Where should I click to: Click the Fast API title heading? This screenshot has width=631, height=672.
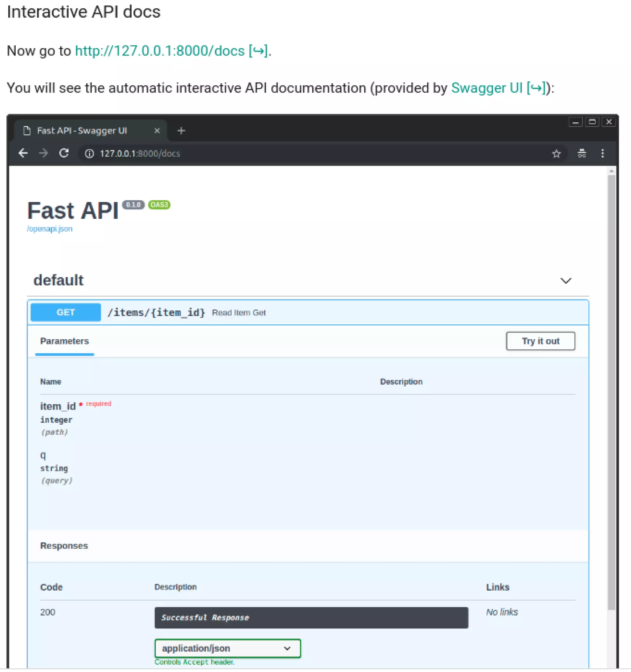pos(73,210)
